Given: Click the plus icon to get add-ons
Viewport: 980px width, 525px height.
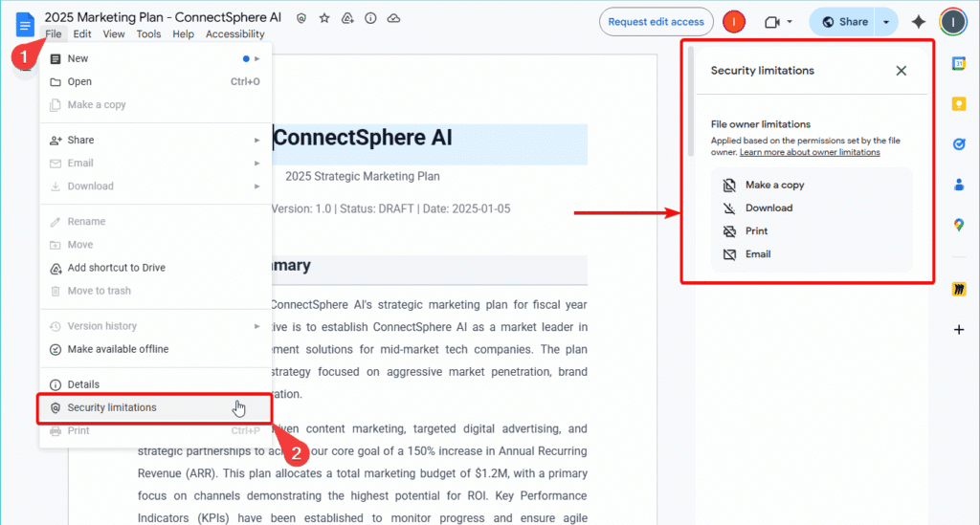Looking at the screenshot, I should (959, 329).
